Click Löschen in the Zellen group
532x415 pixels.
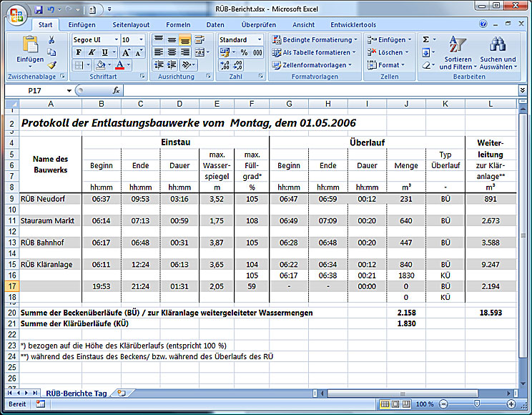pos(388,52)
